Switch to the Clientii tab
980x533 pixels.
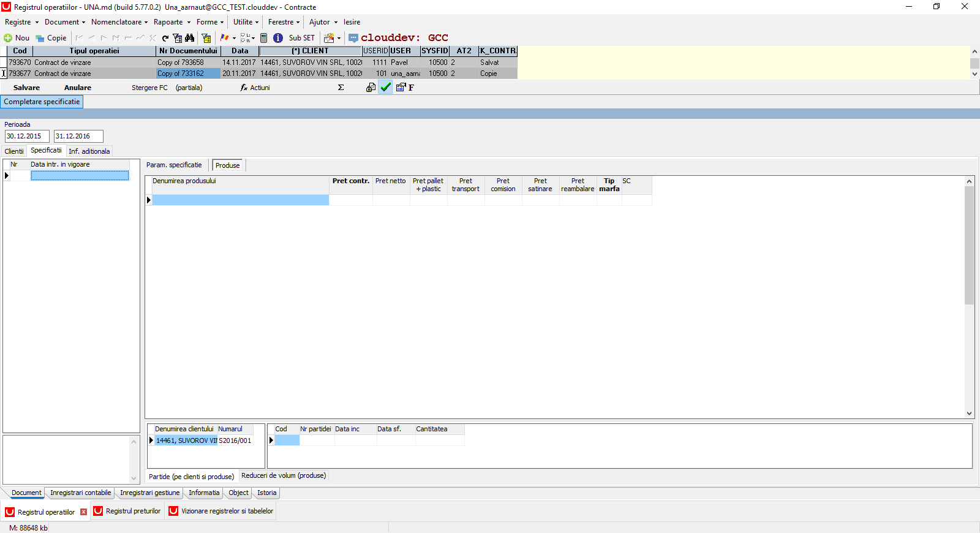click(x=14, y=151)
